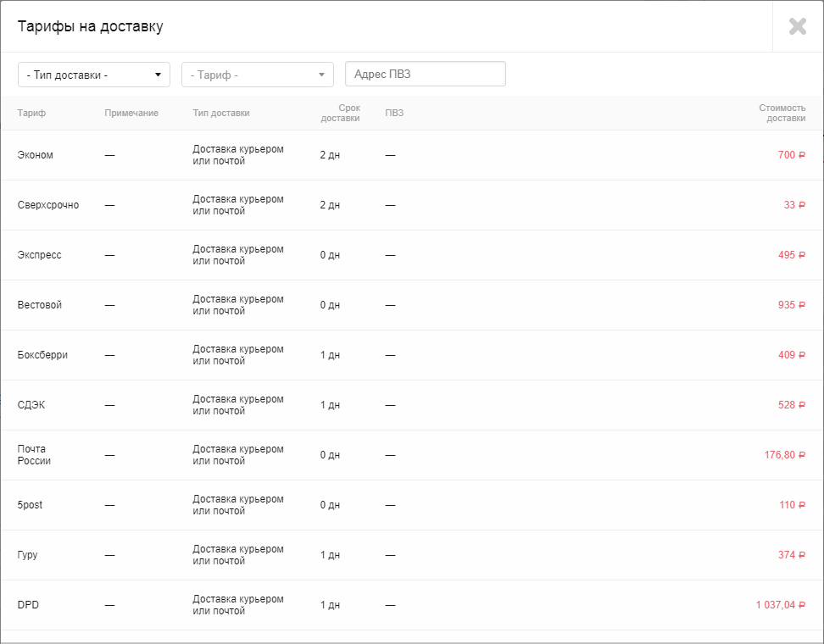824x644 pixels.
Task: Click the 935 ₽ price for Вестовой
Action: pyautogui.click(x=792, y=305)
